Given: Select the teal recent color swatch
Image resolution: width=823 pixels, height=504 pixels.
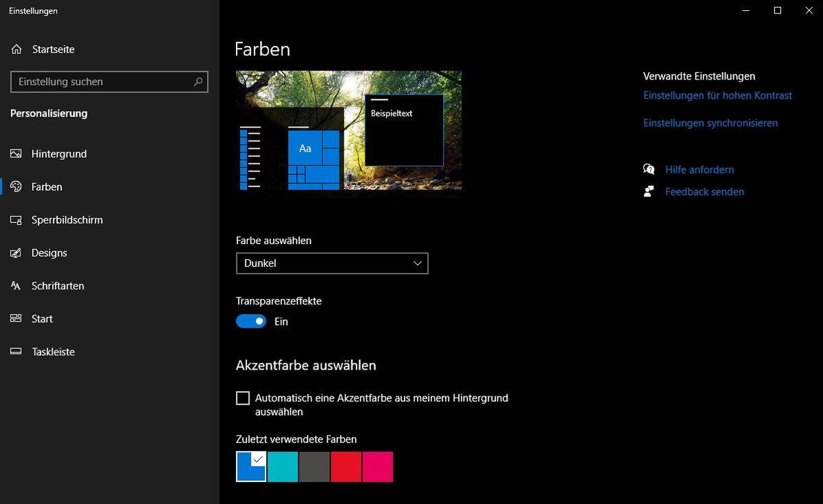Looking at the screenshot, I should coord(283,466).
